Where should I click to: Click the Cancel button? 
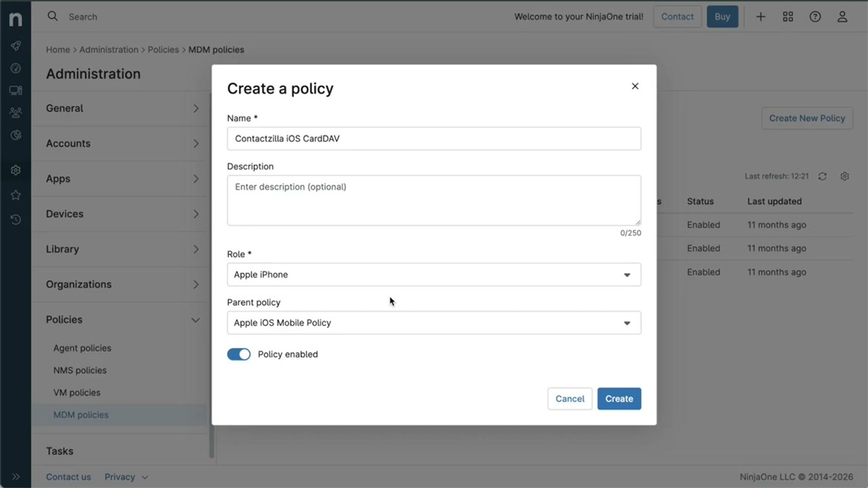point(570,399)
